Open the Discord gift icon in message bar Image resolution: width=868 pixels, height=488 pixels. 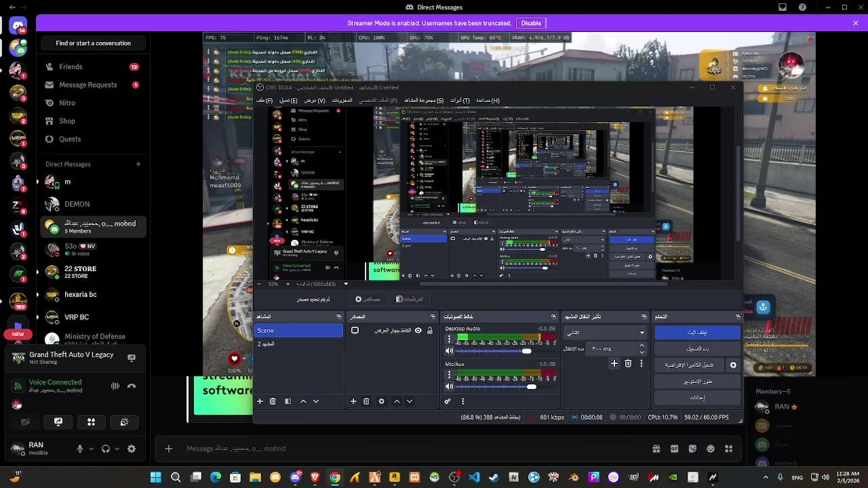656,449
